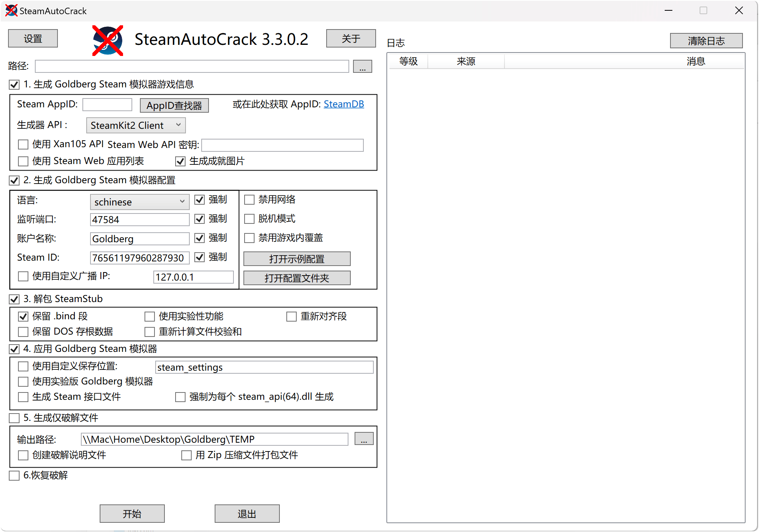
Task: Minimize the SteamAutoCrack window
Action: click(669, 11)
